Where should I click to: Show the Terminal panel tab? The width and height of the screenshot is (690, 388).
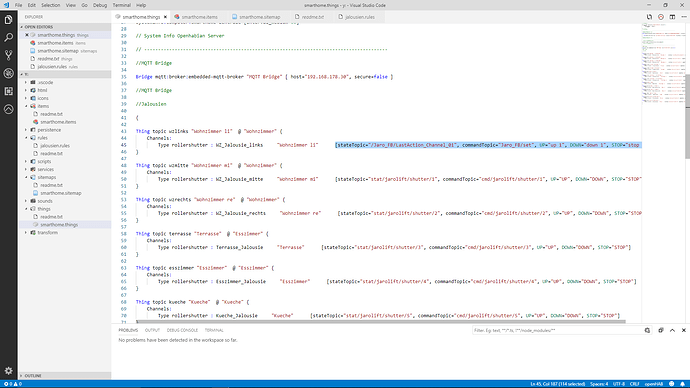(x=214, y=330)
